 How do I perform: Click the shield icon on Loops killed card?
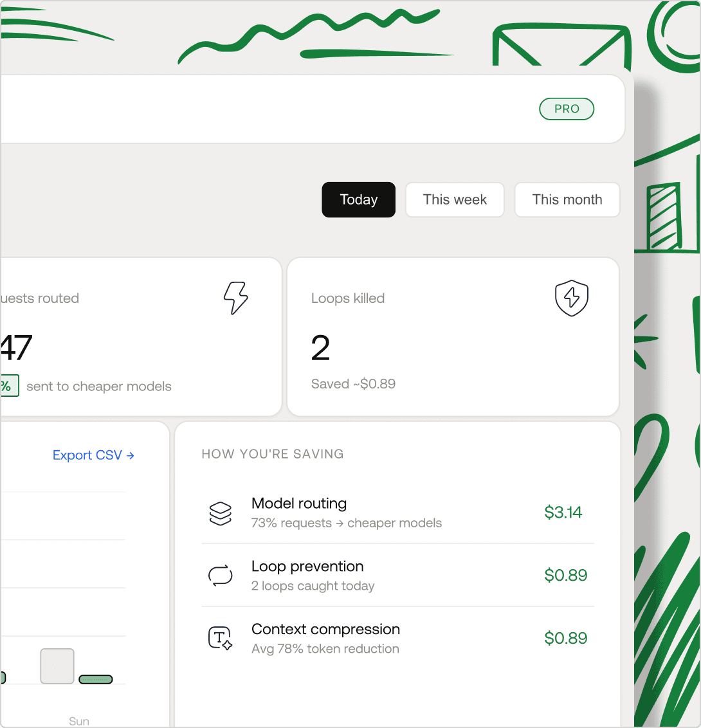(571, 298)
